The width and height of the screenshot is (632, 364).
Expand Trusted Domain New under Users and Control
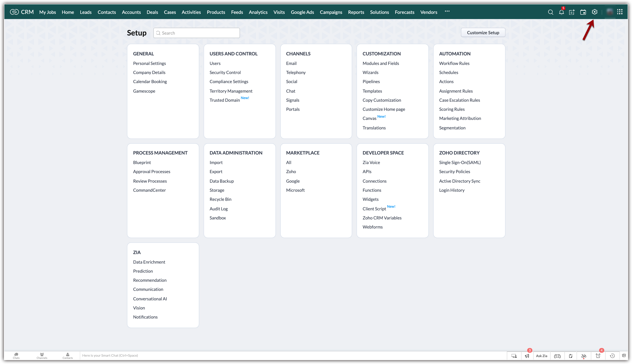224,100
